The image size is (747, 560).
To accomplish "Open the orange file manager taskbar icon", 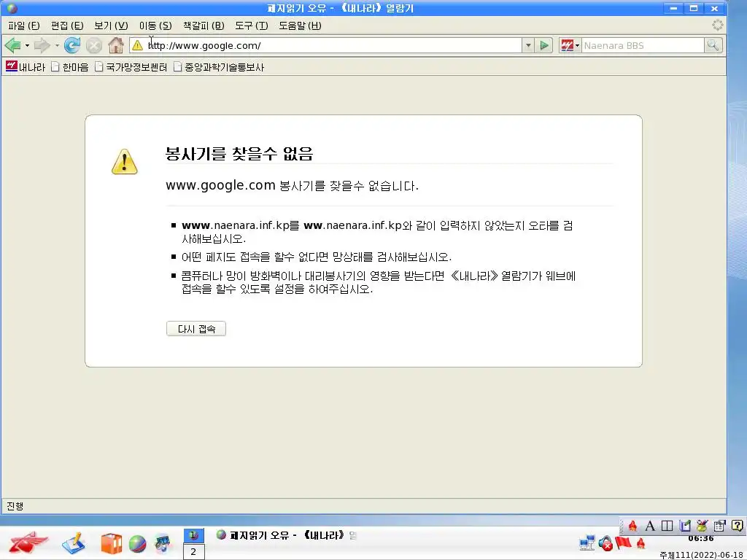I will (111, 544).
